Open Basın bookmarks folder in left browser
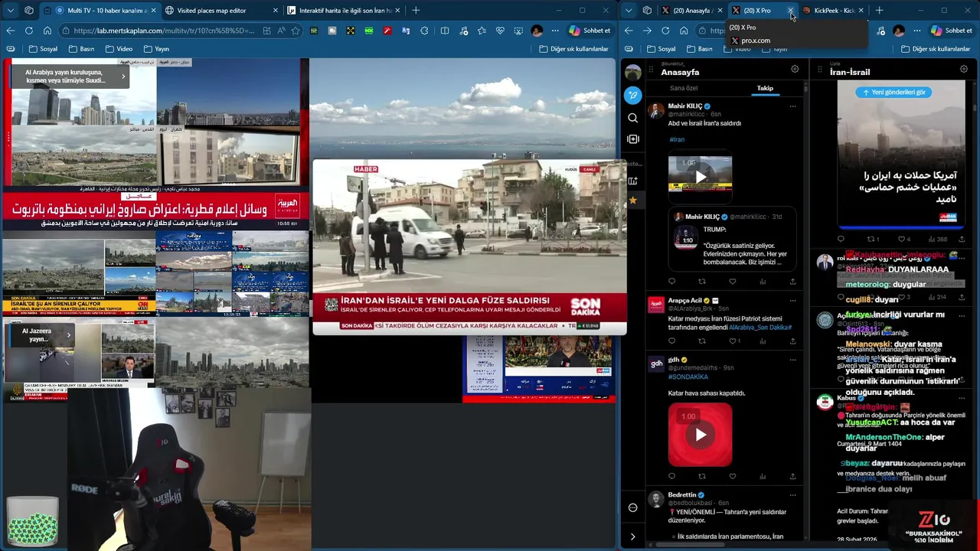Image resolution: width=980 pixels, height=551 pixels. (81, 49)
